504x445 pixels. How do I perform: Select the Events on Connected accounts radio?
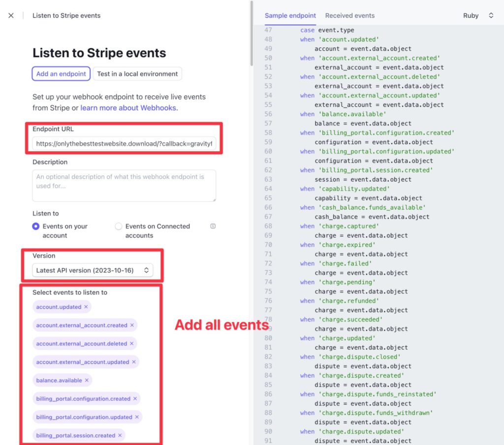(x=119, y=226)
